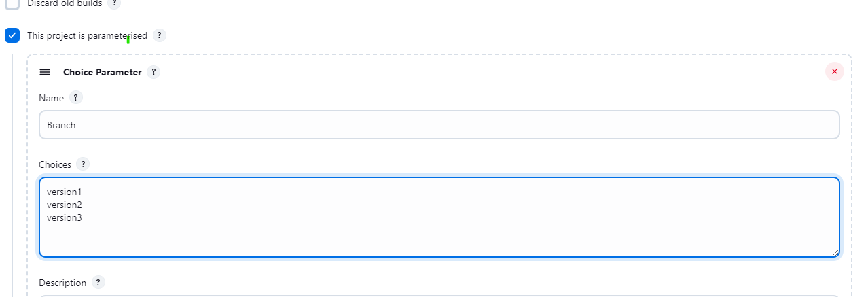Open help for 'This project is parameterised'
868x297 pixels.
click(159, 35)
